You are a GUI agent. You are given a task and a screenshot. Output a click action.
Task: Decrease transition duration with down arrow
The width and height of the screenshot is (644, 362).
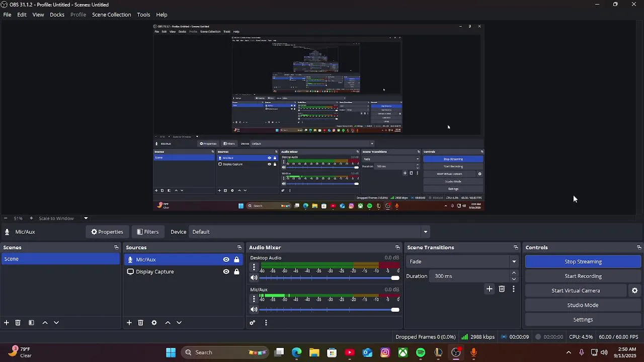click(x=514, y=279)
